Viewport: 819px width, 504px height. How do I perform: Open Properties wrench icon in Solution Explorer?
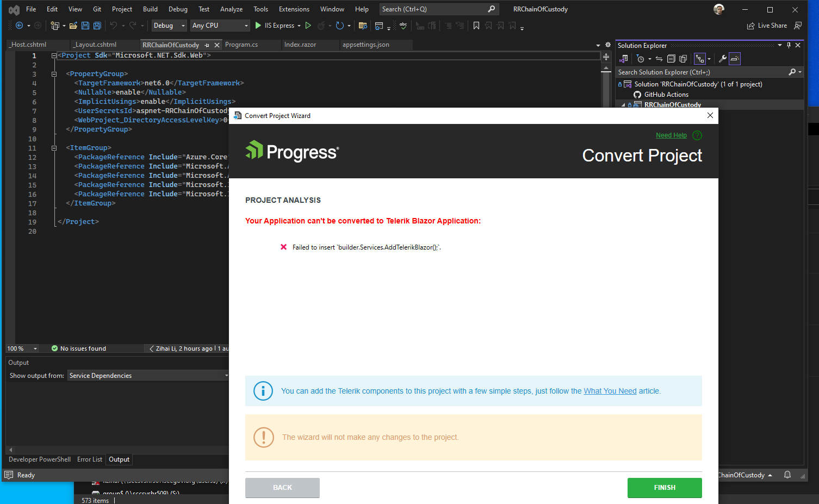tap(722, 59)
